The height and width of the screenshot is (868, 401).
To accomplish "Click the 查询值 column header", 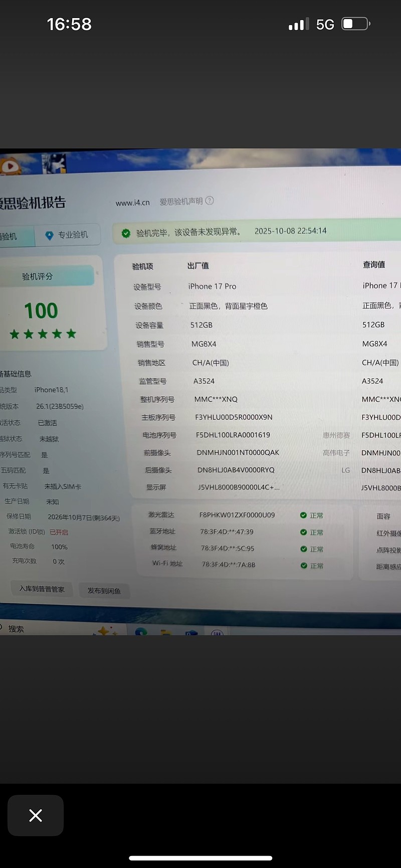I will click(374, 264).
